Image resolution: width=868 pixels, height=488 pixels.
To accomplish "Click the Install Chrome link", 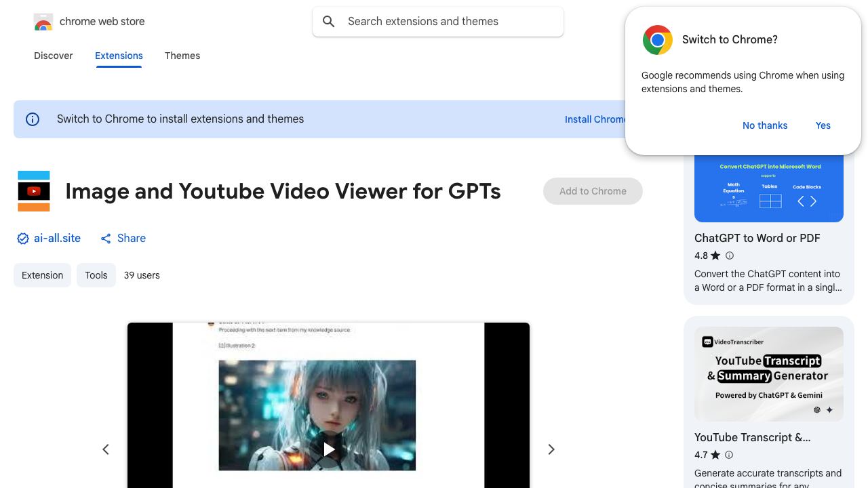I will [595, 119].
